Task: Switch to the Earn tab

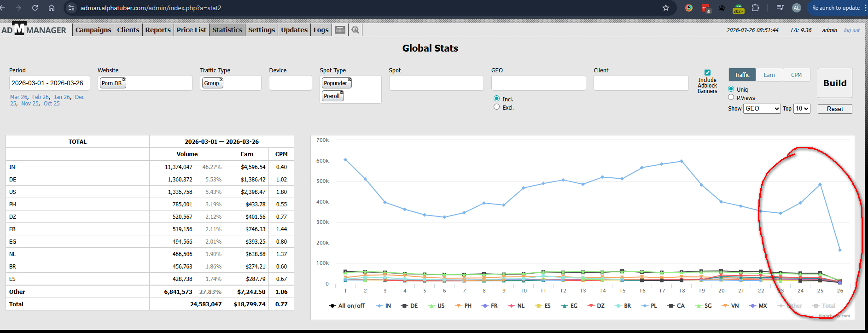Action: (769, 75)
